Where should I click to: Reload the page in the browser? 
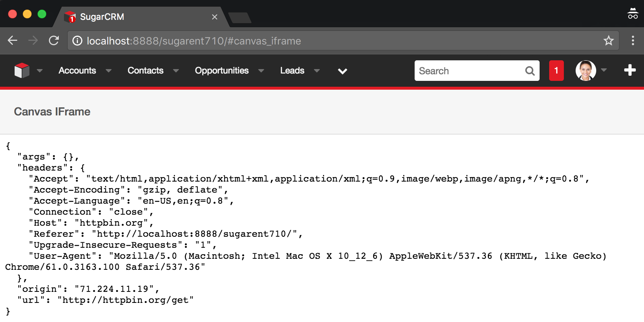pos(54,41)
